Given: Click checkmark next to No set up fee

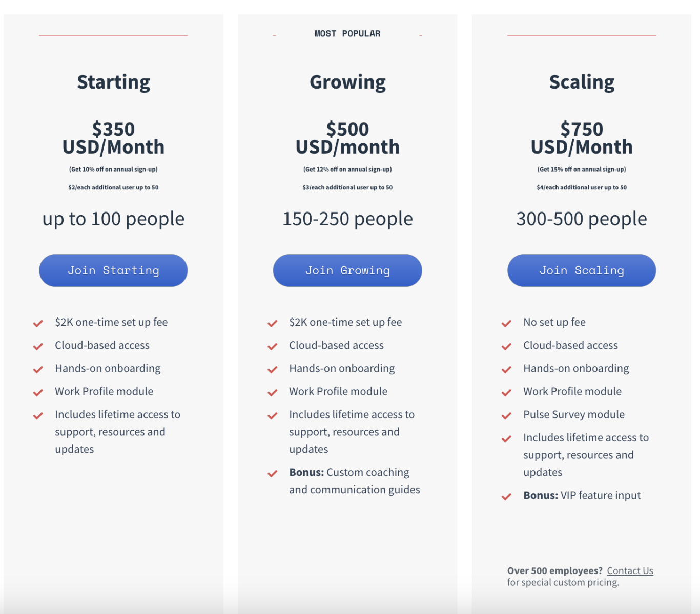Looking at the screenshot, I should pyautogui.click(x=506, y=323).
